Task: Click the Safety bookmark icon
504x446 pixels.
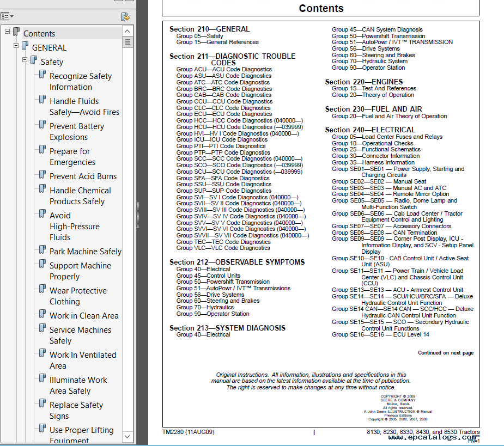Action: [x=34, y=60]
